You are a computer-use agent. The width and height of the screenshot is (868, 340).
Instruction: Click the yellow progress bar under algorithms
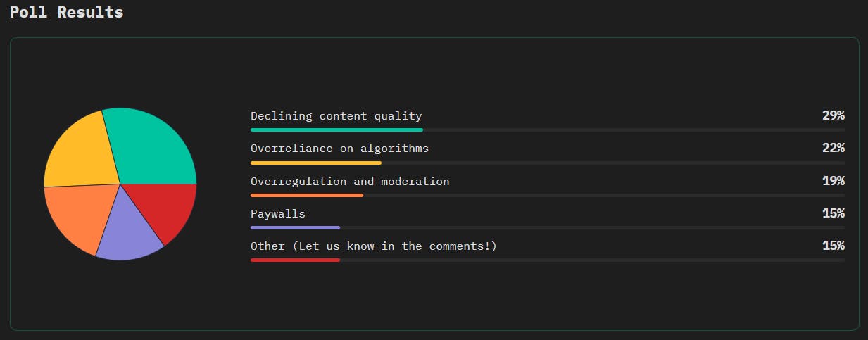pyautogui.click(x=316, y=163)
